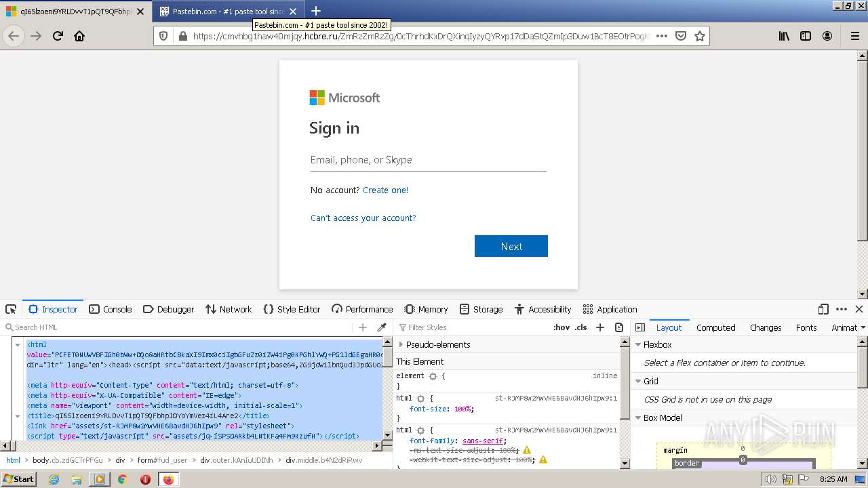Switch to the Debugger tab
Viewport: 868px width, 488px height.
pyautogui.click(x=169, y=309)
